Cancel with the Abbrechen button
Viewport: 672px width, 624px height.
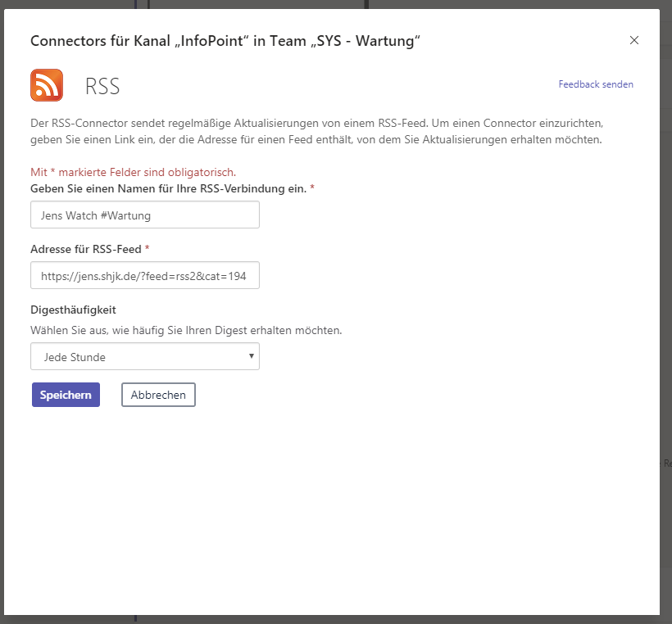coord(158,395)
